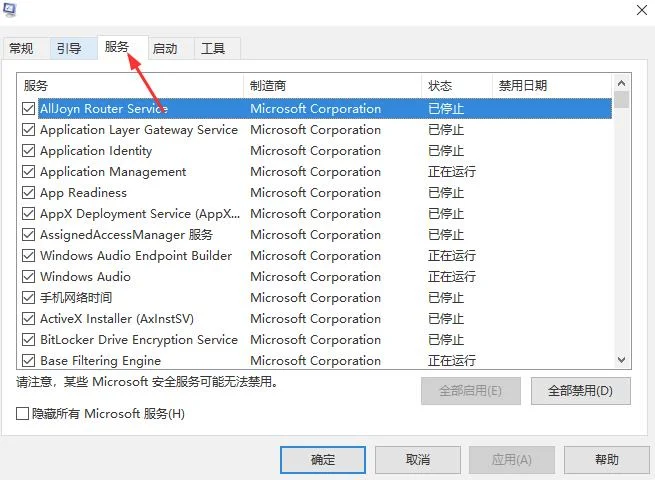Toggle AssignedAccessManager 服务 checkbox

28,234
